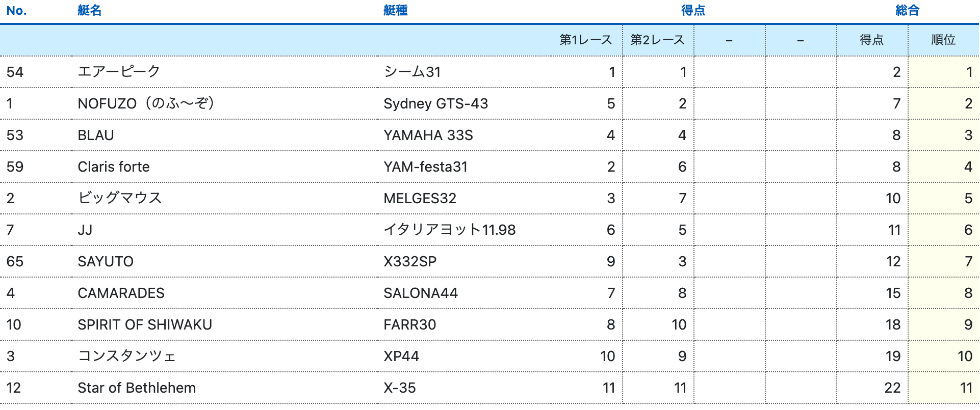The image size is (980, 410).
Task: Select the SAYUTO boat name
Action: pyautogui.click(x=106, y=261)
